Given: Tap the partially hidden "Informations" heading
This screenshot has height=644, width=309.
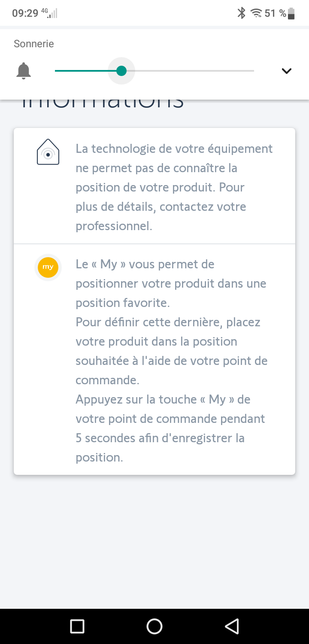Looking at the screenshot, I should tap(102, 104).
